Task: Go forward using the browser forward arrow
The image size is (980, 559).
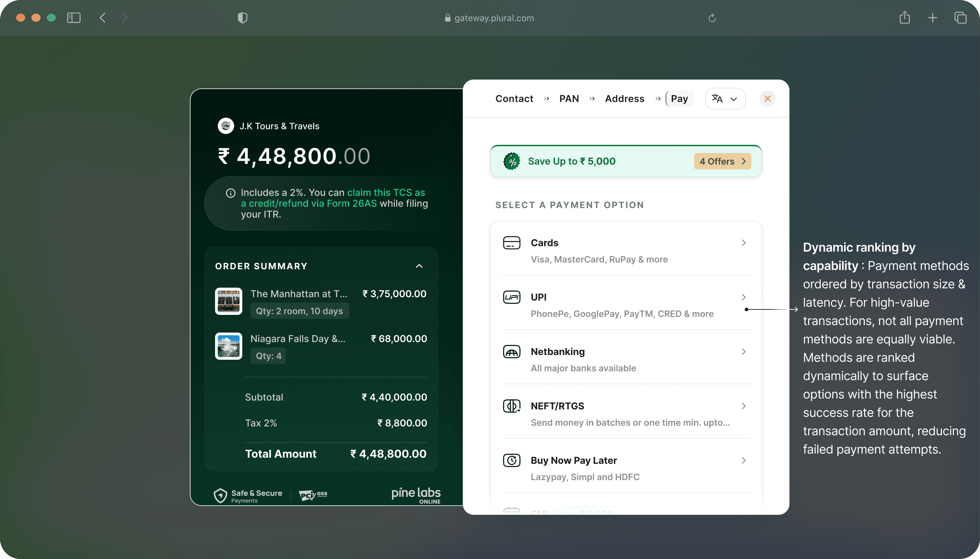Action: tap(125, 18)
